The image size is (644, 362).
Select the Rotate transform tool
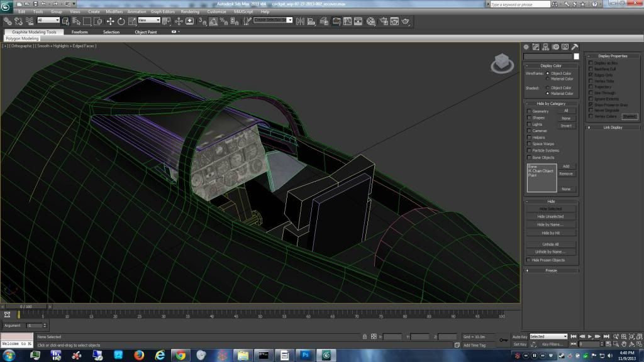point(121,21)
